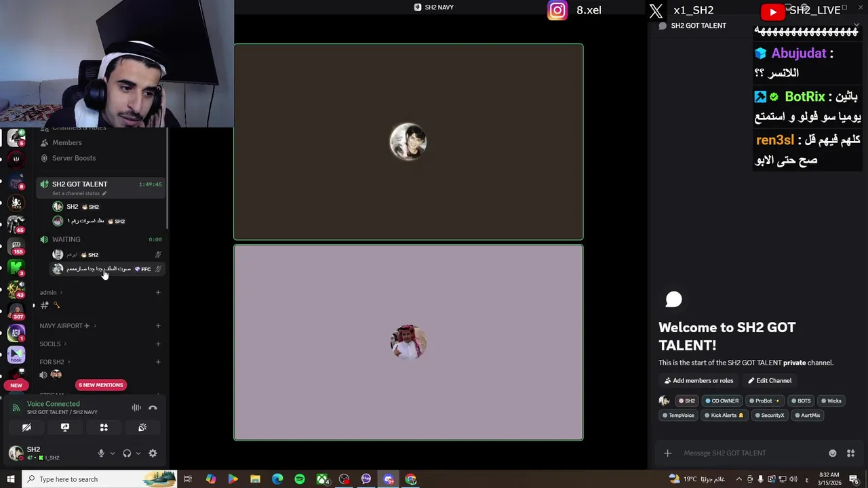
Task: Open the hook server icon
Action: click(x=16, y=354)
